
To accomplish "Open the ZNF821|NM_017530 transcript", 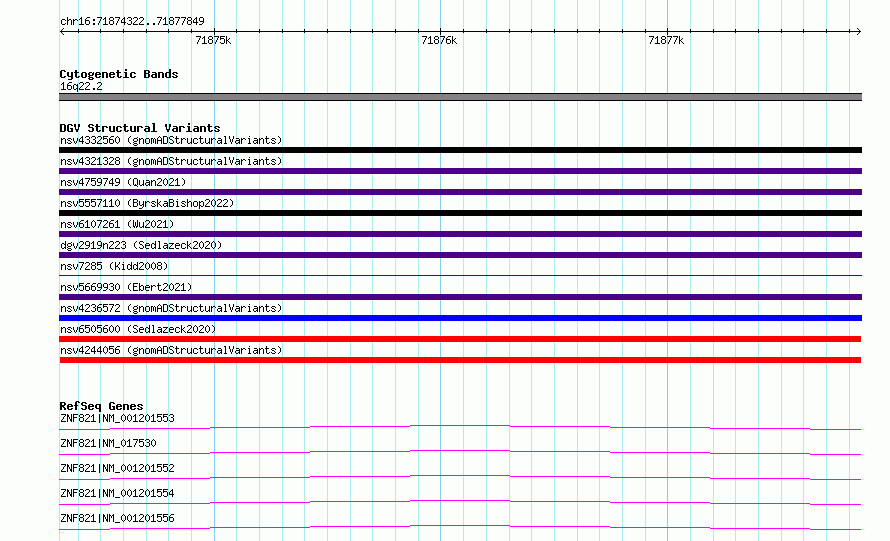I will tap(108, 443).
